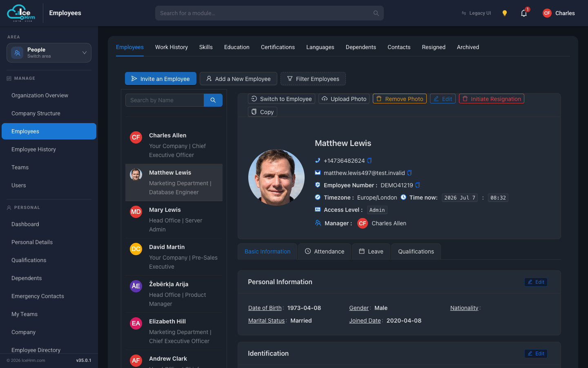This screenshot has height=368, width=588.
Task: Edit the Personal Information section
Action: click(x=536, y=282)
